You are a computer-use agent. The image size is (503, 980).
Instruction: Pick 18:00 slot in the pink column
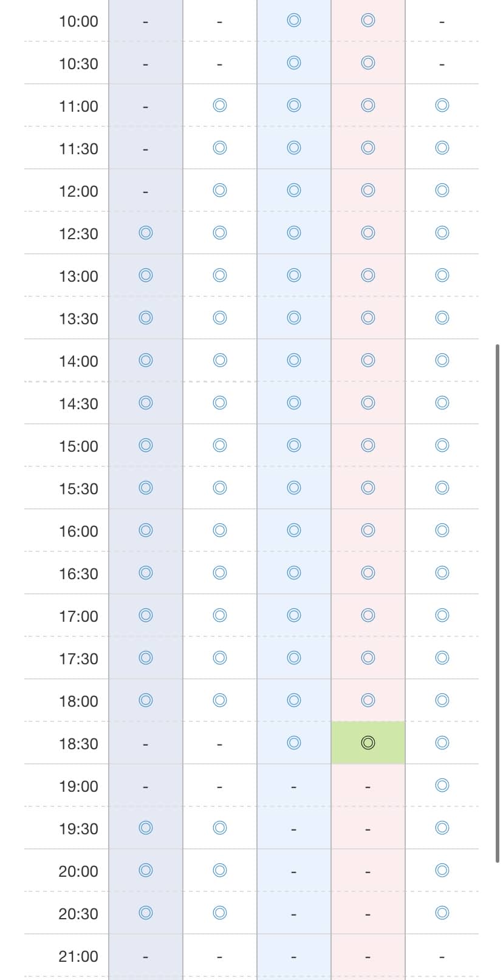368,700
